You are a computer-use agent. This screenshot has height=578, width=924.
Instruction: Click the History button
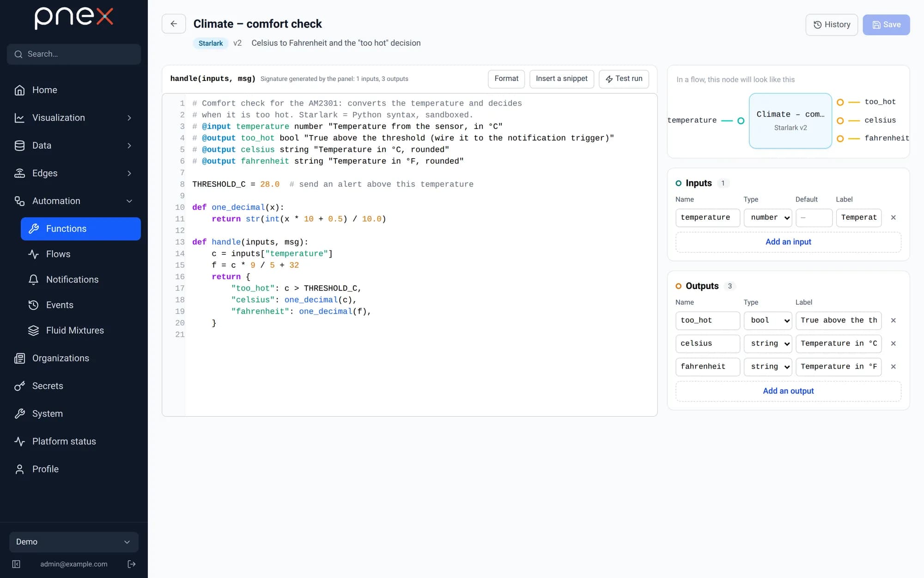832,25
